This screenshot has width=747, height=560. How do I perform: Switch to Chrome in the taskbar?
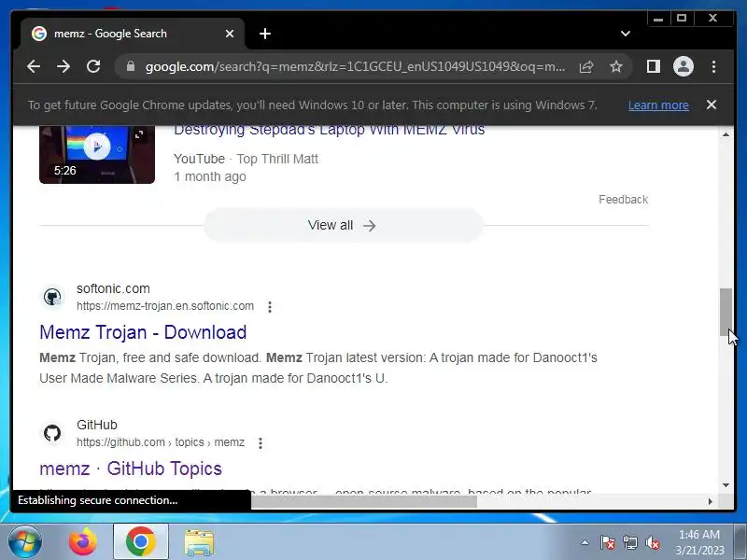pyautogui.click(x=141, y=542)
